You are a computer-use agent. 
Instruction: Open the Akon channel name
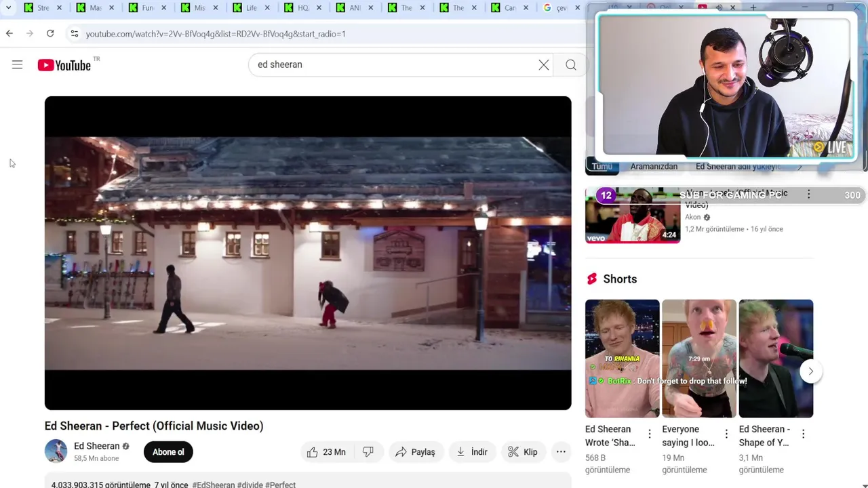click(693, 218)
